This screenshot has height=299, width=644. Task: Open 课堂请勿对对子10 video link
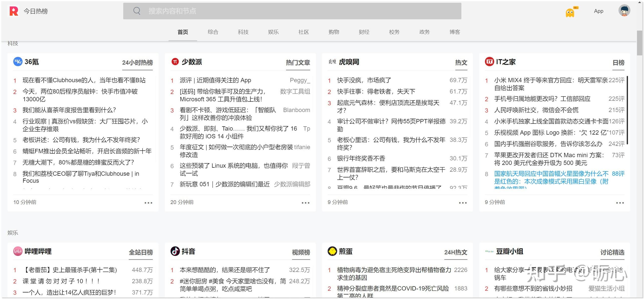(x=61, y=281)
